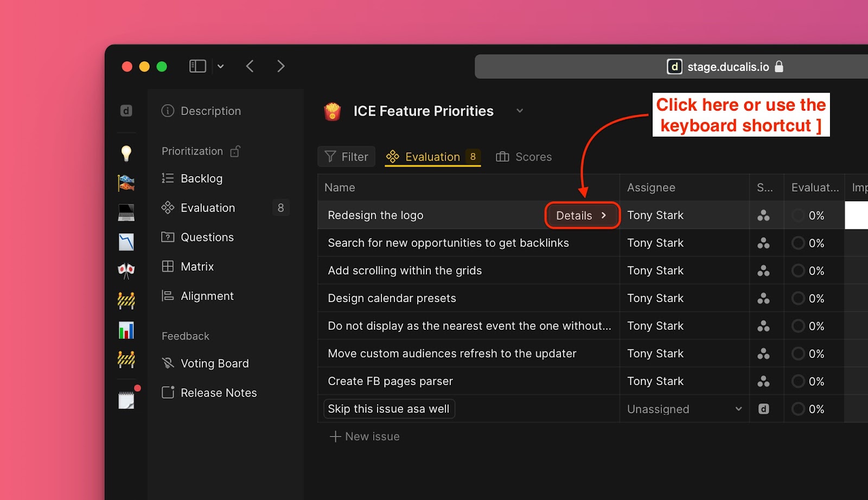The height and width of the screenshot is (500, 868).
Task: Click the source icon in Redesign the logo row
Action: [763, 215]
